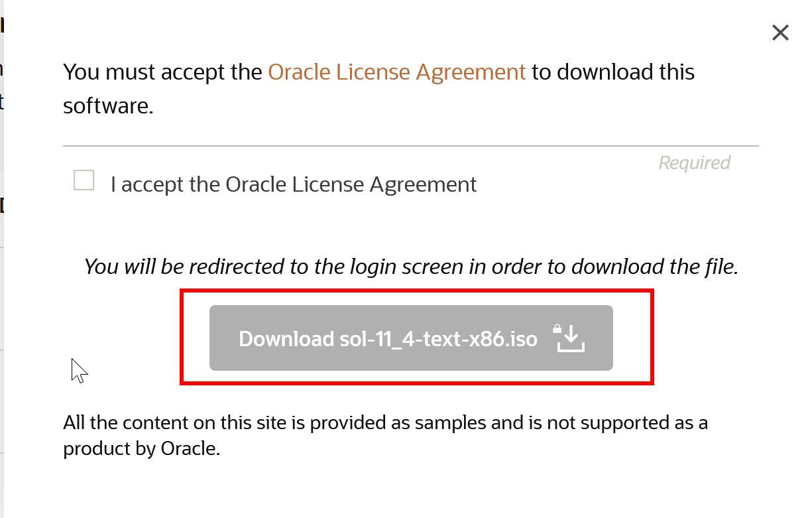This screenshot has width=812, height=518.
Task: Click the 'Required' field indicator text
Action: pyautogui.click(x=695, y=162)
